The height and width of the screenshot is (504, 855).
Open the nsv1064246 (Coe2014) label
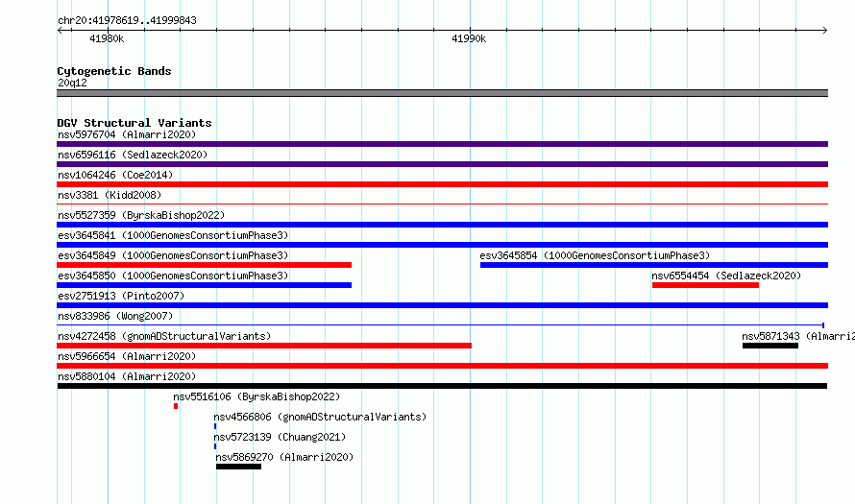tap(115, 175)
